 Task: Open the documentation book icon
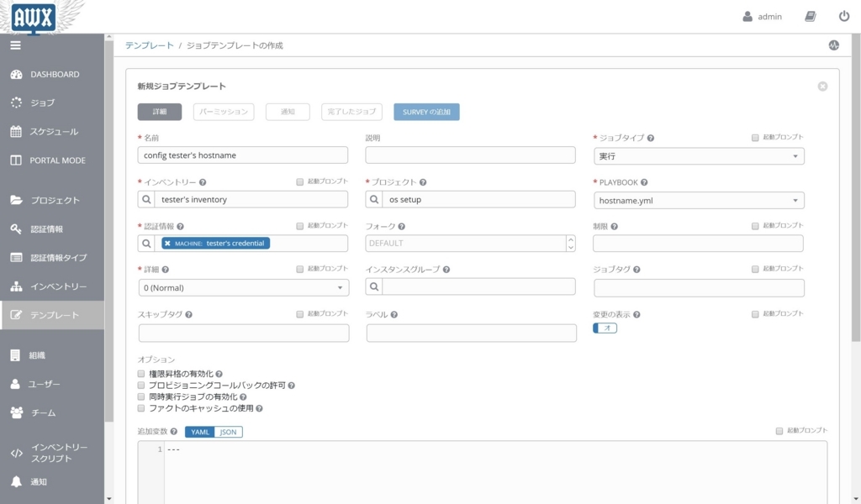pos(811,17)
